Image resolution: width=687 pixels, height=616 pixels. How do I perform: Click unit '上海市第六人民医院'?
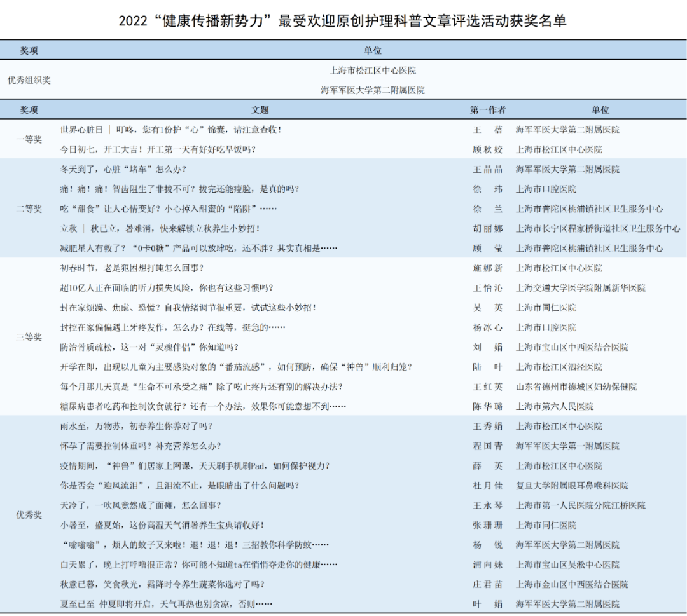point(555,406)
